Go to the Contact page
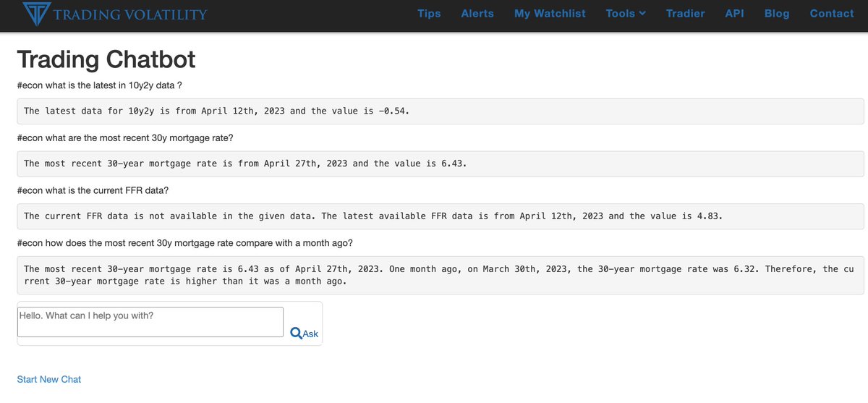This screenshot has width=868, height=403. pyautogui.click(x=832, y=14)
